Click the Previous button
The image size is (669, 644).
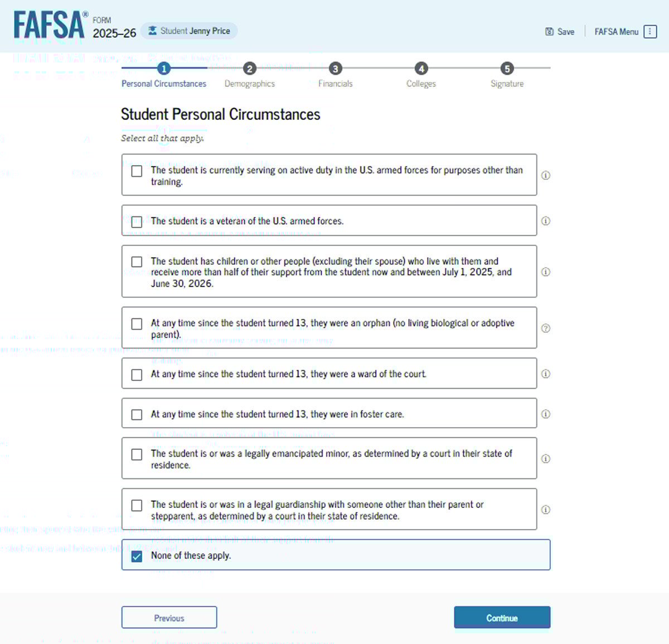click(x=169, y=617)
